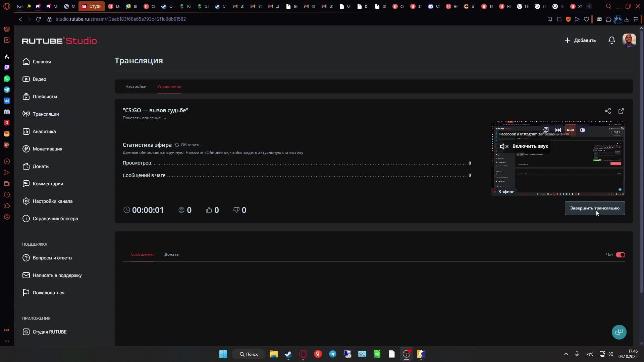644x362 pixels.
Task: Open Telegram in the Opera sidebar
Action: [7, 89]
